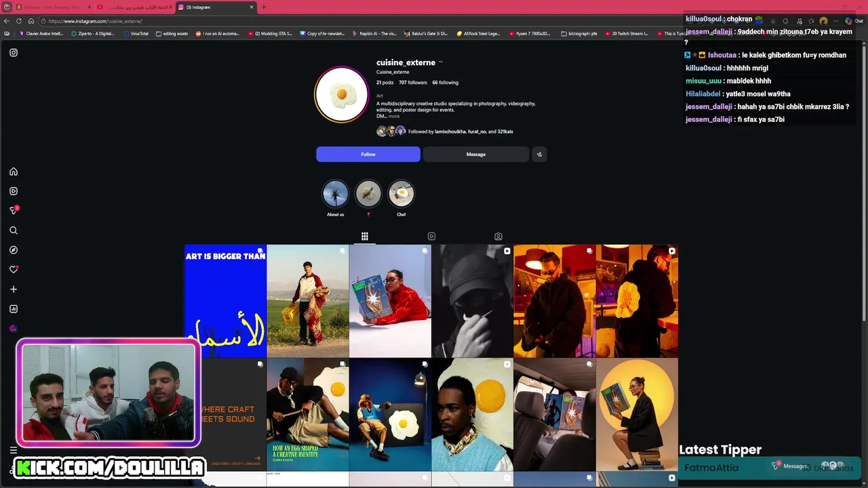The image size is (868, 488).
Task: Click the Instagram logo in the sidebar
Action: point(14,52)
